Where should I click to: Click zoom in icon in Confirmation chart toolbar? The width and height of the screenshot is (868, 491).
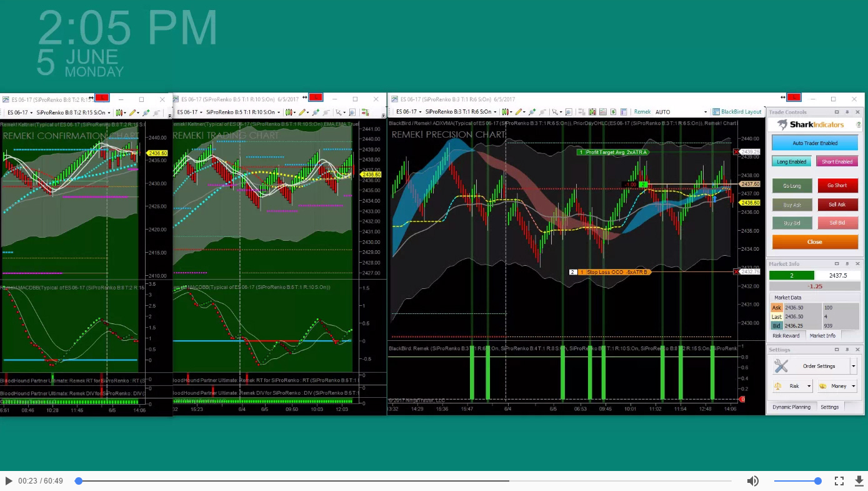(146, 113)
